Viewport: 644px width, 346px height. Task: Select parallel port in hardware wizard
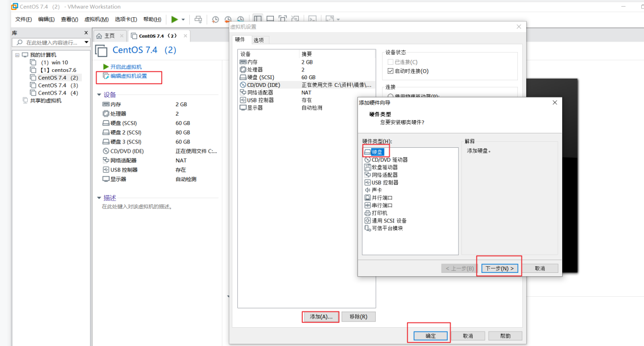378,198
